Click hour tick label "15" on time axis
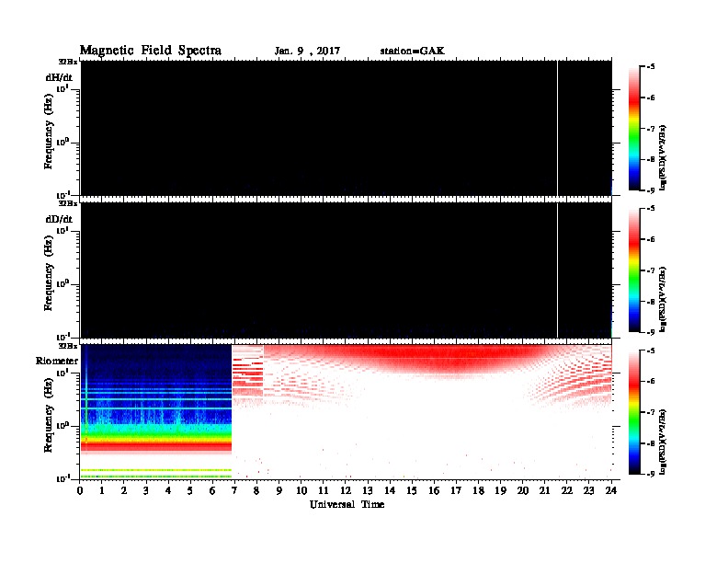The image size is (728, 563). pyautogui.click(x=412, y=491)
